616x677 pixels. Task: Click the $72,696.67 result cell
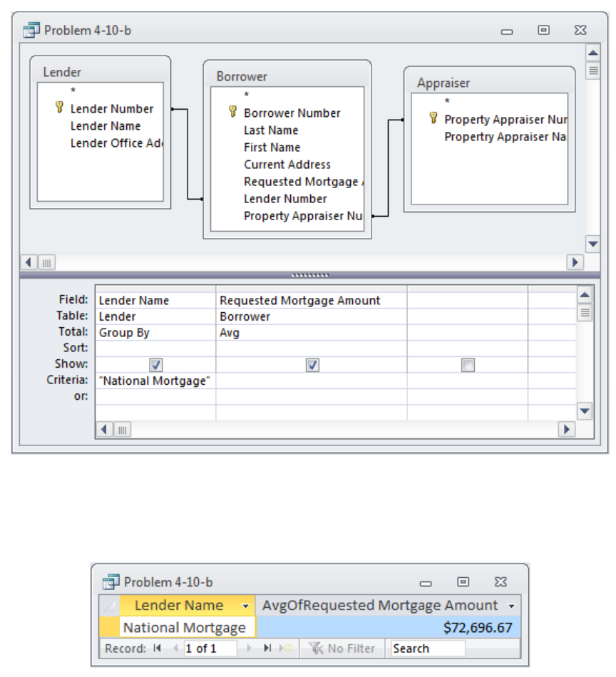[x=389, y=627]
